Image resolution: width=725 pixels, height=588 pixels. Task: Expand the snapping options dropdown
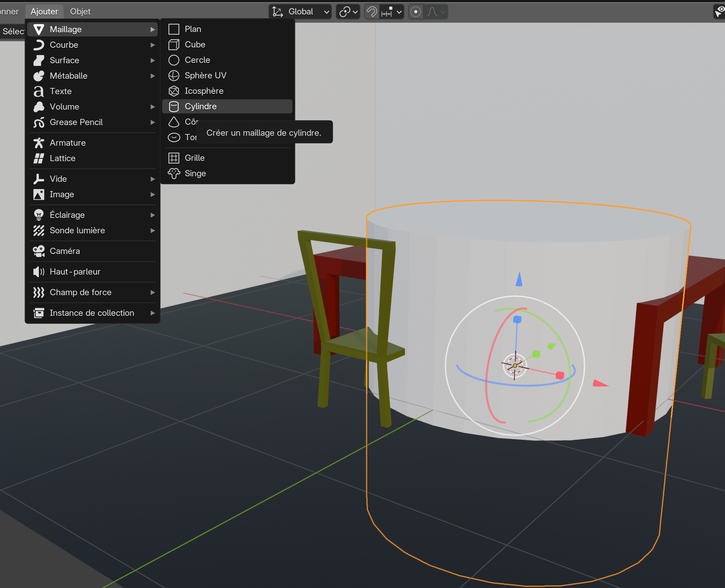coord(399,12)
